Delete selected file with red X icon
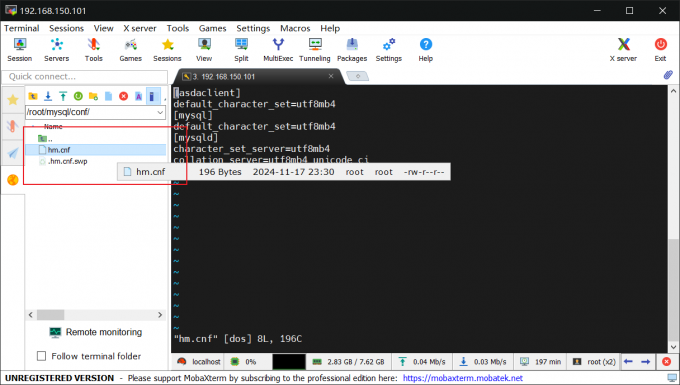Screen dimensions: 680x385 (124, 96)
